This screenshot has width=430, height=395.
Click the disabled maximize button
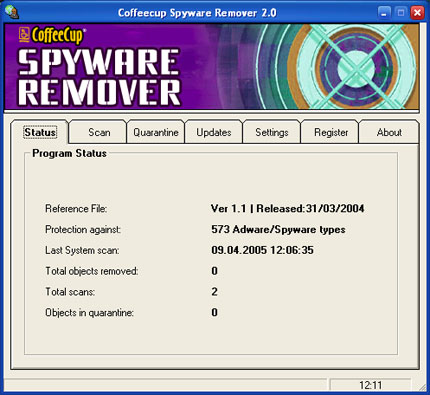401,13
